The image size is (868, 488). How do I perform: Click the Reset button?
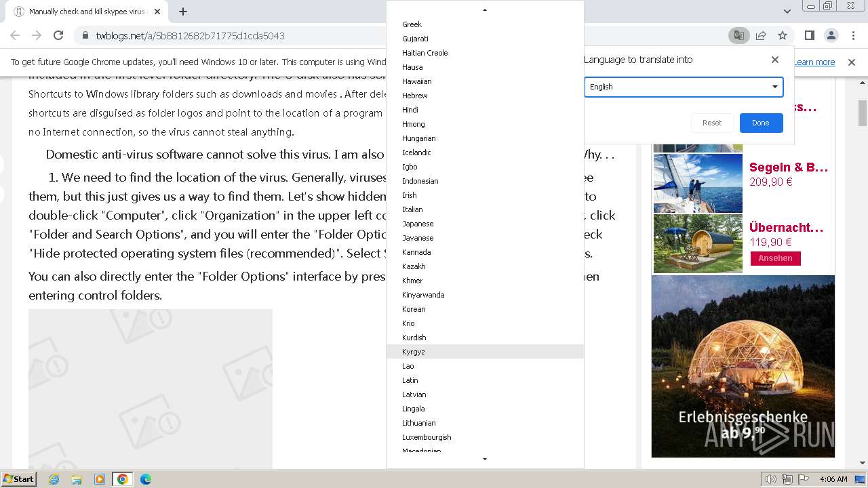pyautogui.click(x=712, y=123)
